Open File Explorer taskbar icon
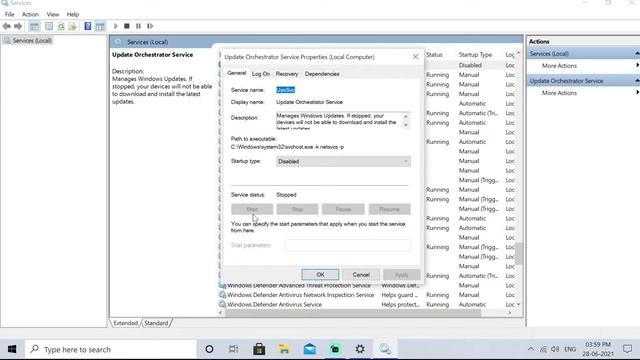This screenshot has width=640, height=360. pos(284,349)
